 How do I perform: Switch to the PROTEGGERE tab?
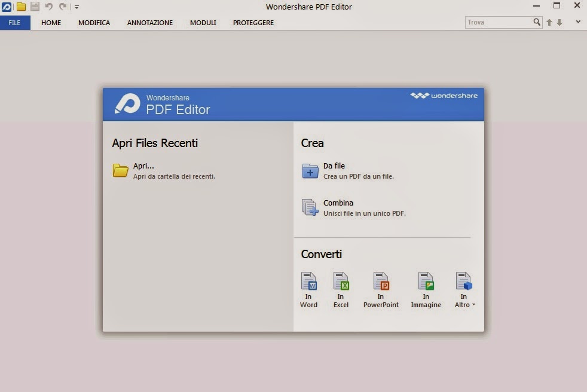point(253,23)
